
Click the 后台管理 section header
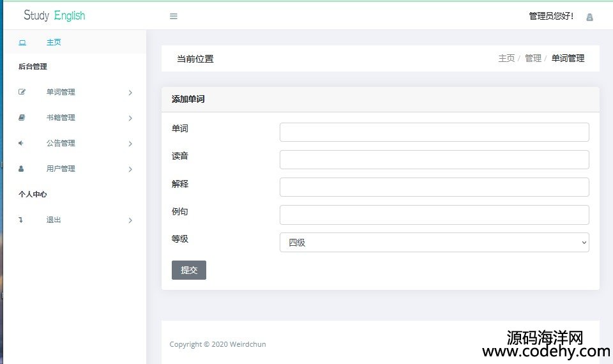33,66
